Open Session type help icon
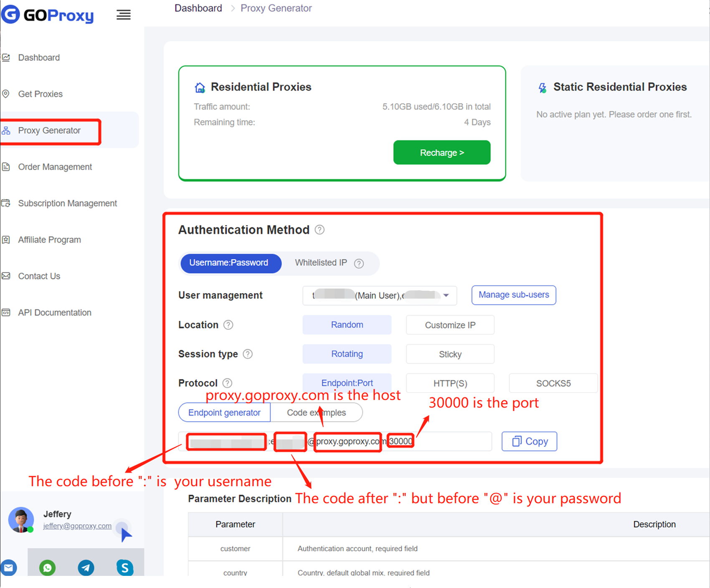Screen dimensions: 710x588 pyautogui.click(x=248, y=354)
